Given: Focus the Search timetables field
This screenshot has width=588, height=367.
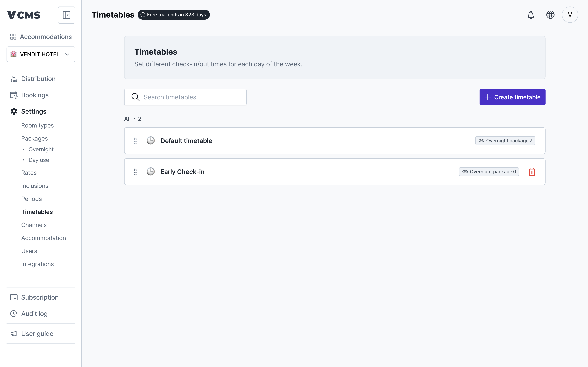Looking at the screenshot, I should coord(185,97).
